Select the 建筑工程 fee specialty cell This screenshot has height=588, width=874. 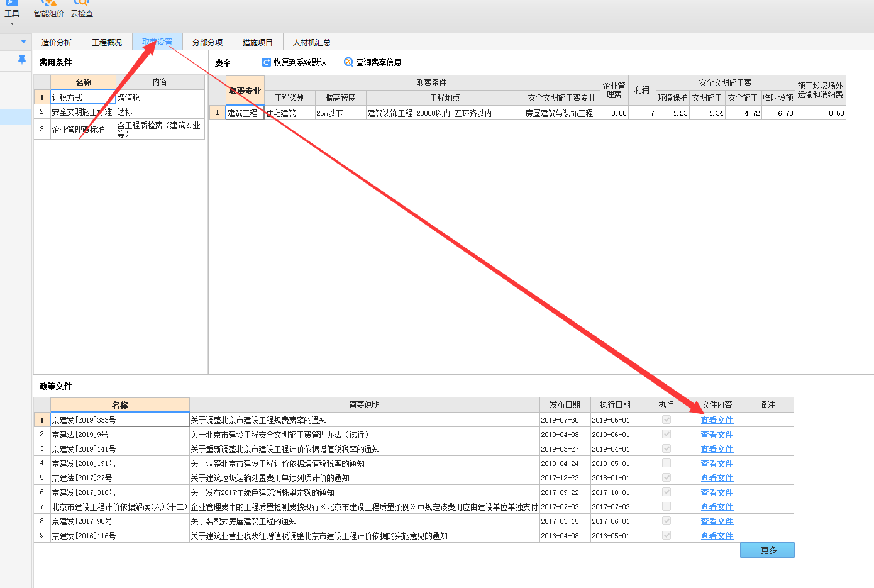[x=245, y=113]
